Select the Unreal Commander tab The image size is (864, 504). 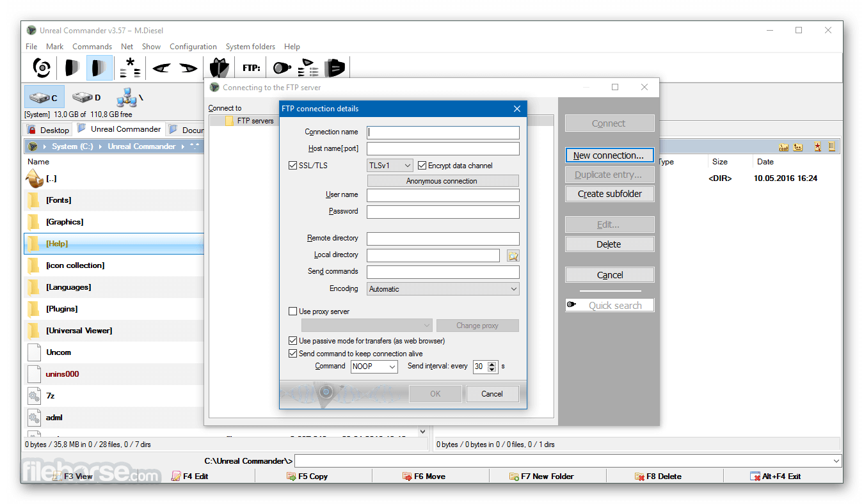point(119,129)
